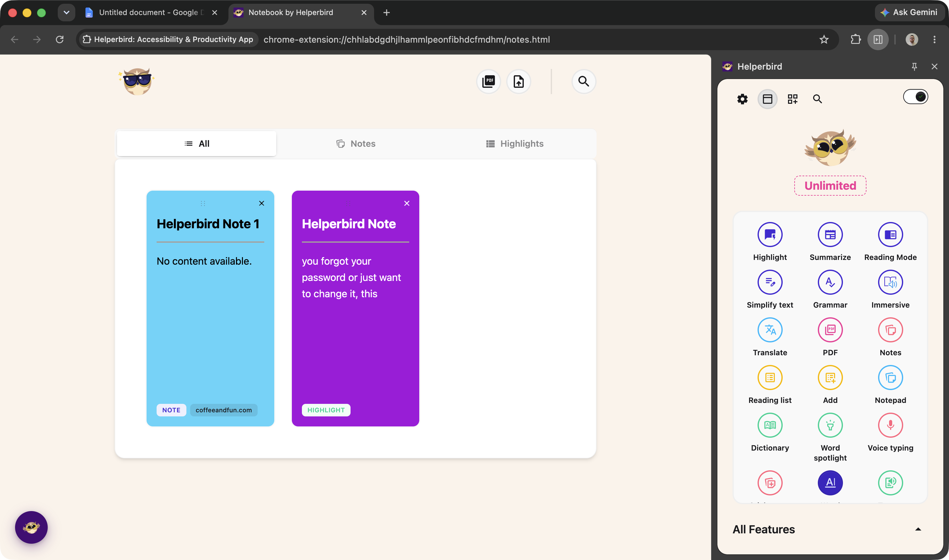Open the Chrome profile avatar
This screenshot has width=949, height=560.
(x=912, y=39)
